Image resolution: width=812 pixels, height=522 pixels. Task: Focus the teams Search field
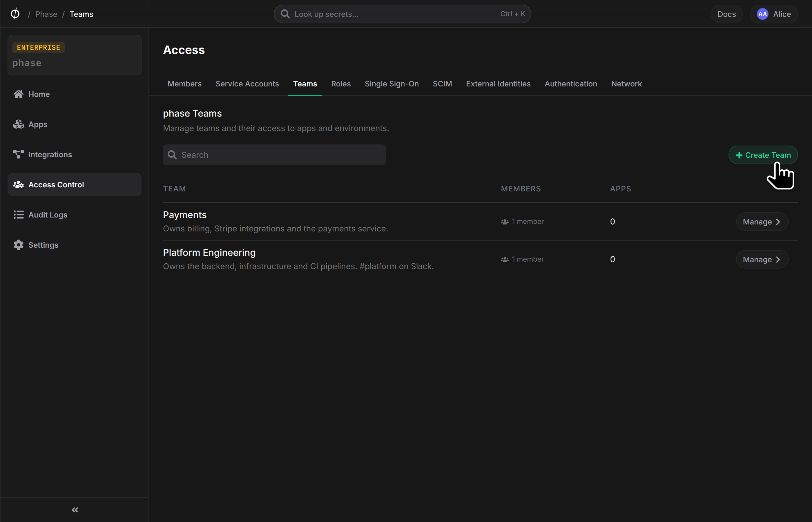tap(274, 155)
